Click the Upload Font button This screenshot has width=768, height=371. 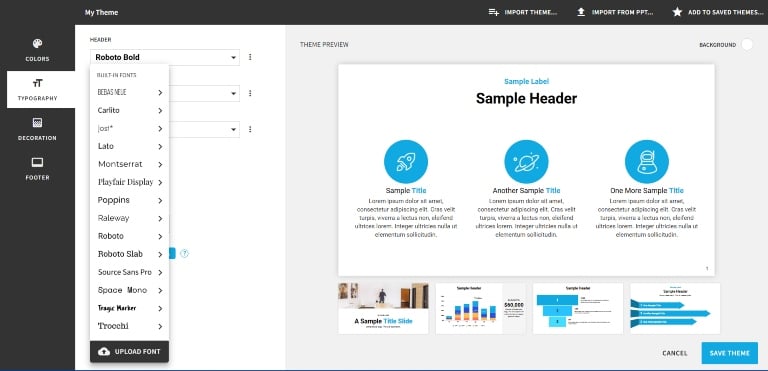130,352
